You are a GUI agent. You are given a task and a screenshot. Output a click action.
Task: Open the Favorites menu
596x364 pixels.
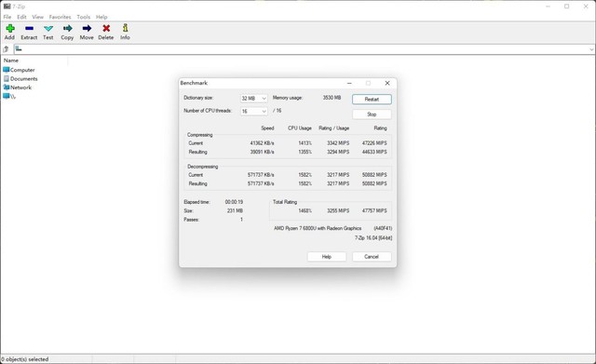point(60,17)
